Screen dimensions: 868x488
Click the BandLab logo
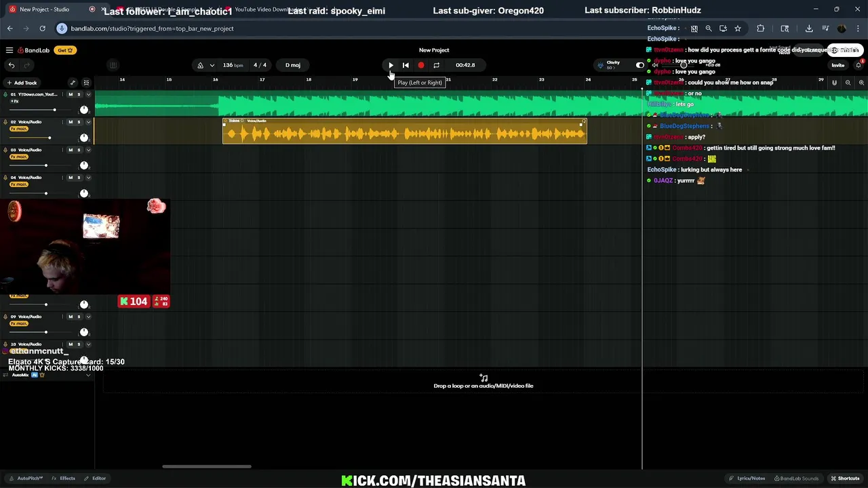pyautogui.click(x=34, y=50)
